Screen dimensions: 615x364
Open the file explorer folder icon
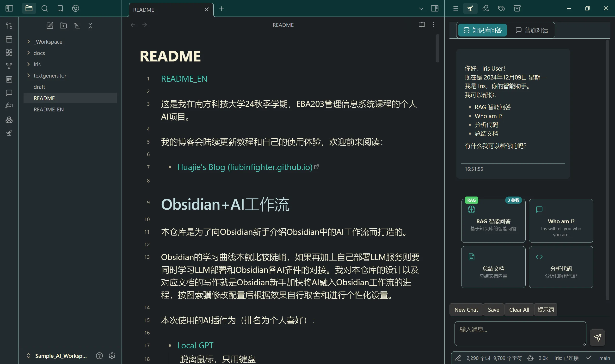(29, 8)
